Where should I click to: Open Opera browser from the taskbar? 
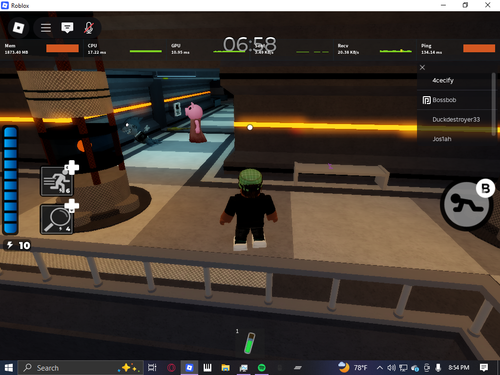click(x=171, y=368)
